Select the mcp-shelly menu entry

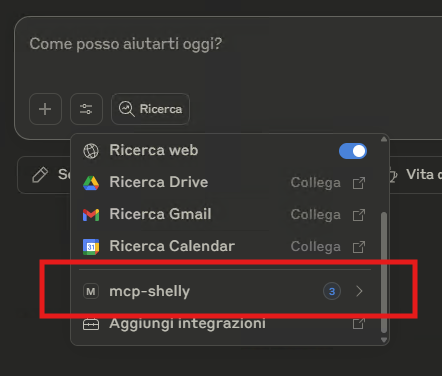tap(225, 291)
